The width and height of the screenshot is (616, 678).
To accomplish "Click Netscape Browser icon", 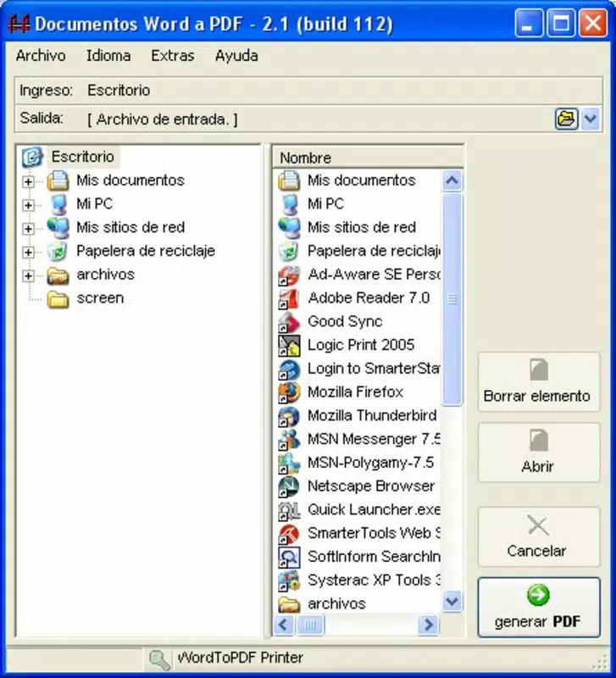I will (x=289, y=486).
